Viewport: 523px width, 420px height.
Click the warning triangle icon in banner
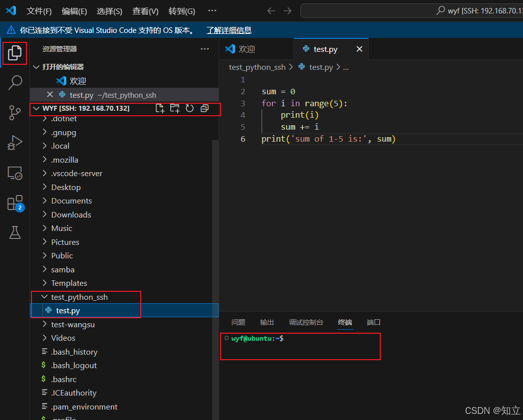click(11, 30)
